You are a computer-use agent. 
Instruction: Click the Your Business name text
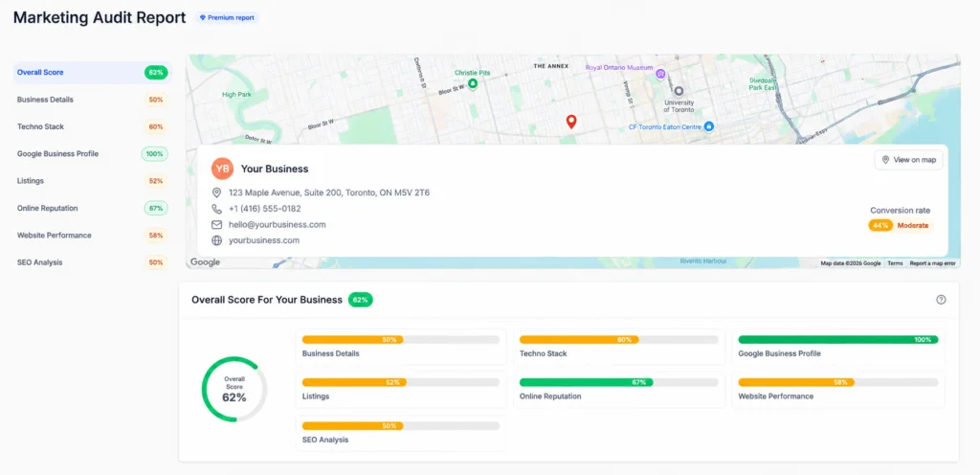tap(275, 169)
